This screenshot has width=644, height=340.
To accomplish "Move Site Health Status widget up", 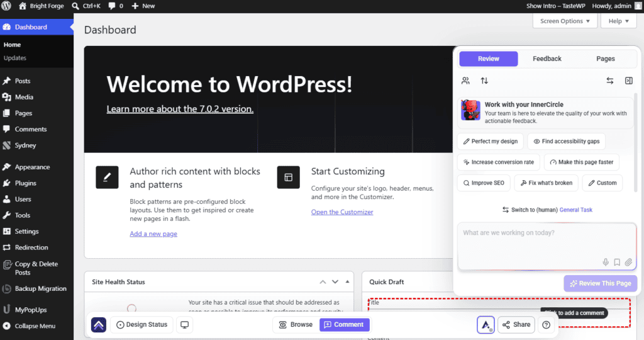I will point(323,281).
